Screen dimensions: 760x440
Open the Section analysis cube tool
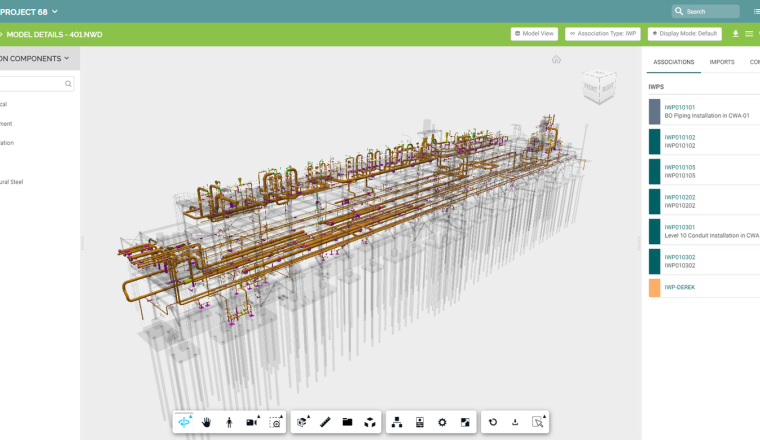pyautogui.click(x=302, y=422)
